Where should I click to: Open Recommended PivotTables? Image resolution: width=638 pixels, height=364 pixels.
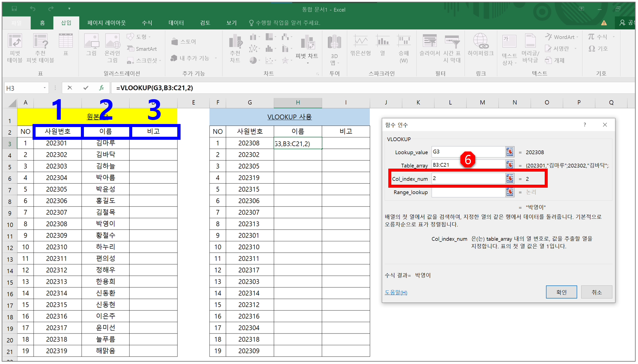(x=40, y=48)
